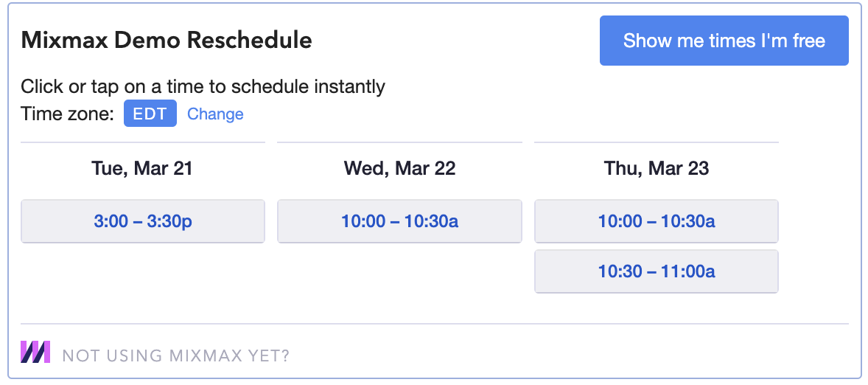868x385 pixels.
Task: Click the Change time zone link
Action: click(215, 114)
